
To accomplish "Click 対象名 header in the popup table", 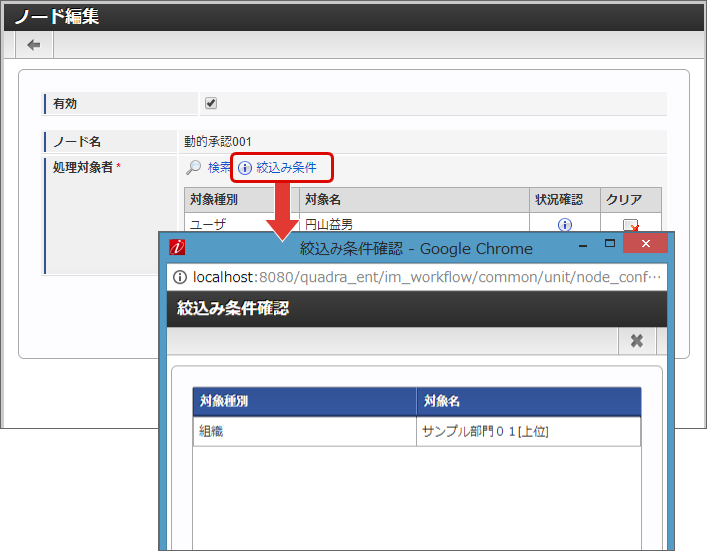I will click(x=528, y=401).
